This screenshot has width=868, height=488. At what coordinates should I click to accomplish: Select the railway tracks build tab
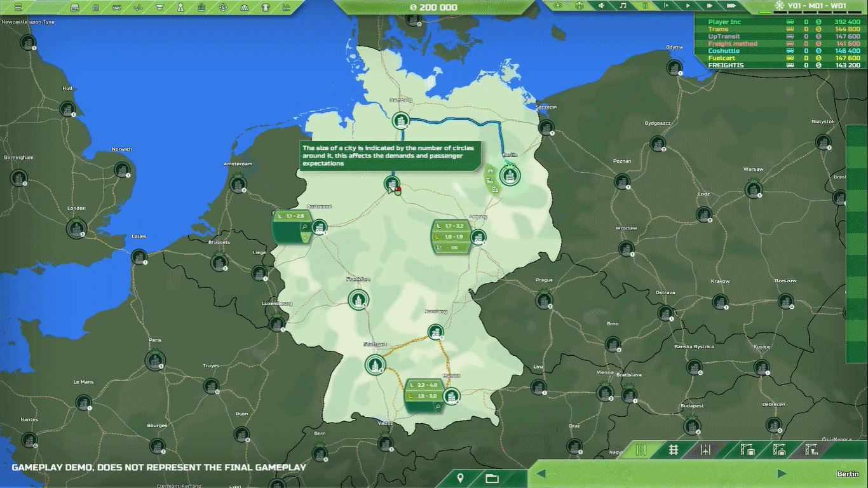(641, 450)
